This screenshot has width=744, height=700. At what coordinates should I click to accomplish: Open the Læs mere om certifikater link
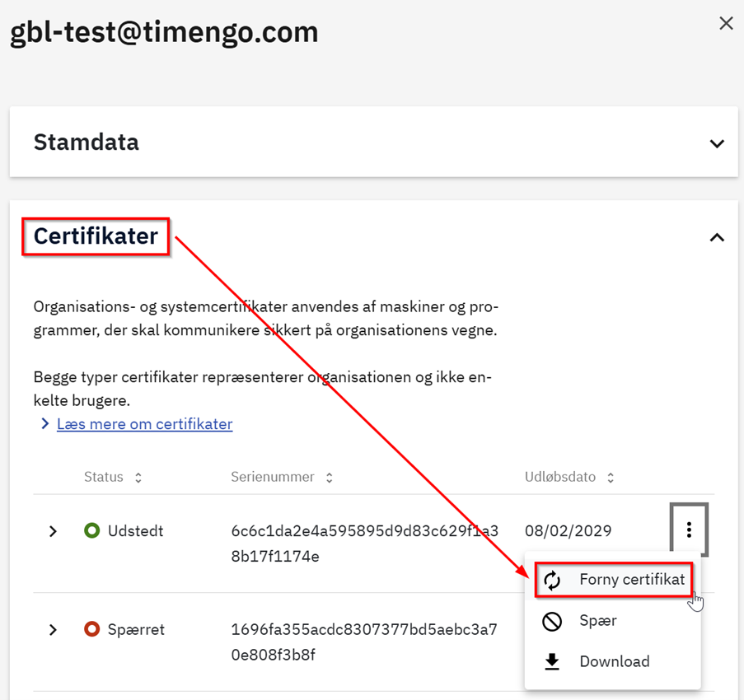pos(144,424)
